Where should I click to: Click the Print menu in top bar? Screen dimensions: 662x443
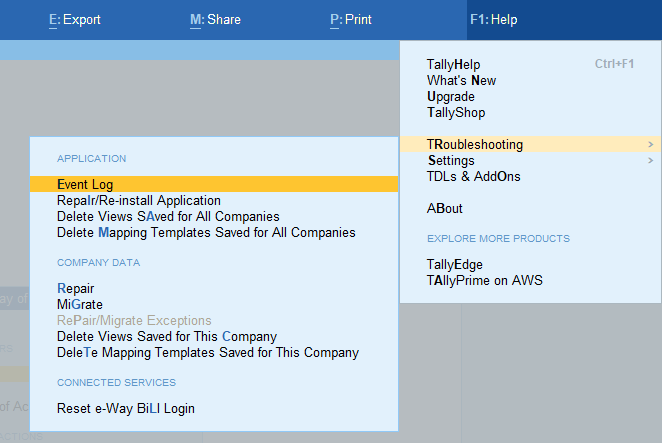354,19
